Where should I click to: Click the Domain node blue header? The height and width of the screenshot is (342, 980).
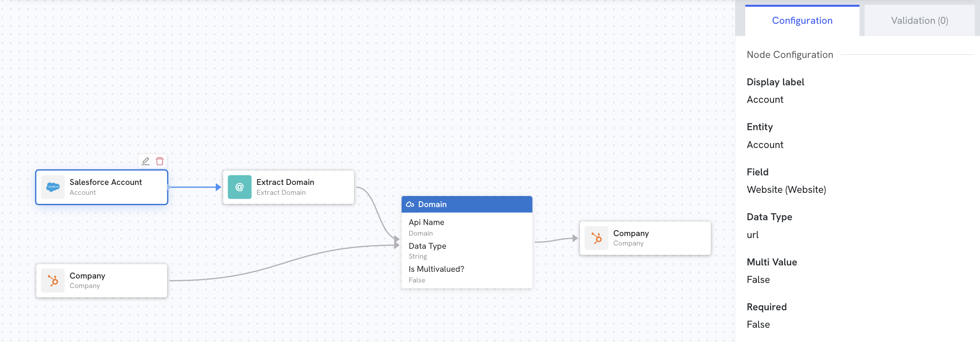pos(467,204)
